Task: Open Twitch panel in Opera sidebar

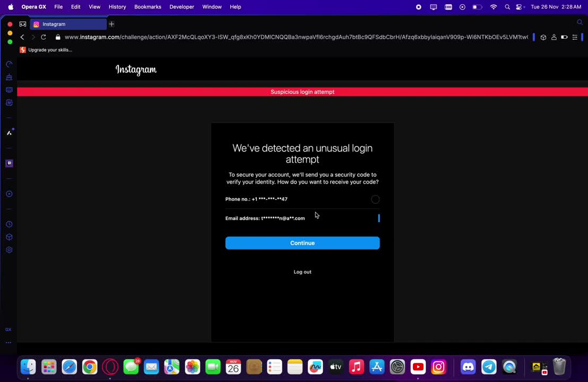Action: pos(10,163)
